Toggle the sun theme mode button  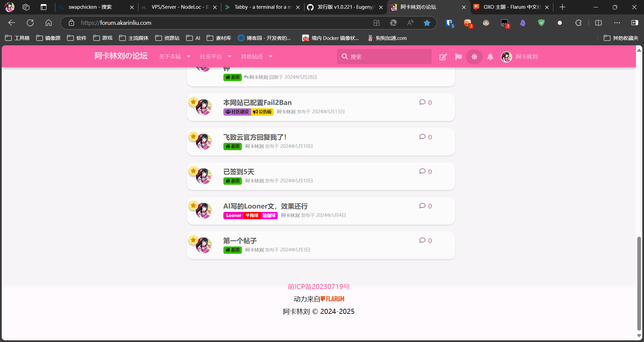tap(474, 57)
